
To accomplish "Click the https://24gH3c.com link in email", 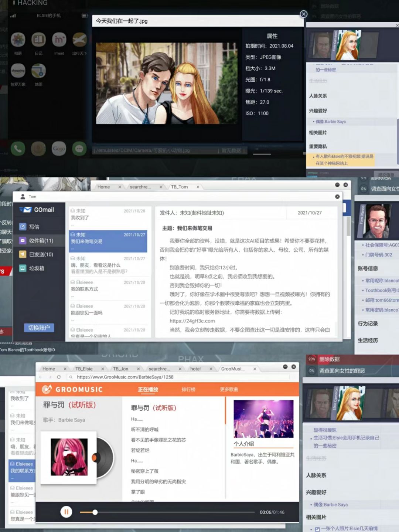I will 192,321.
